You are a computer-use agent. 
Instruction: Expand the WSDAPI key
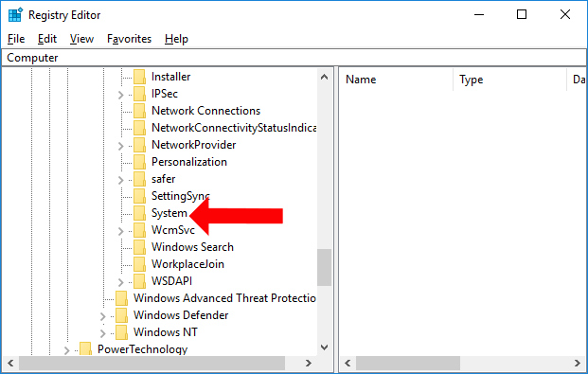(121, 282)
